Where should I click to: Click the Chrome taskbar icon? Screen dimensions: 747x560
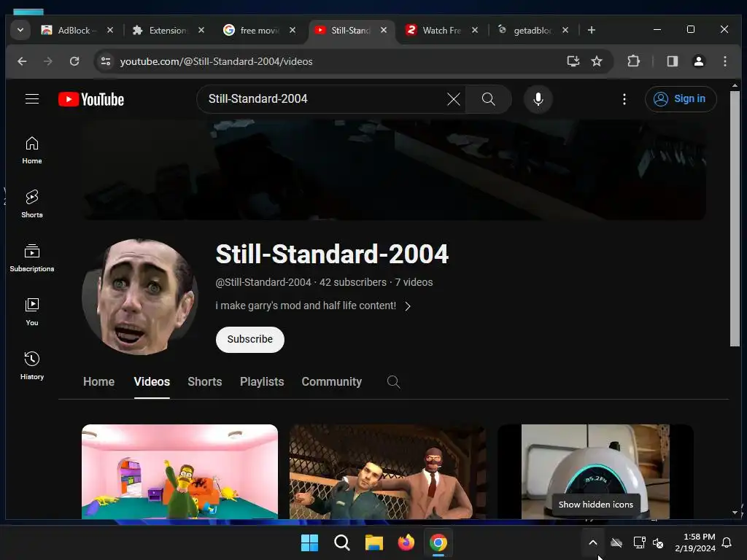438,542
